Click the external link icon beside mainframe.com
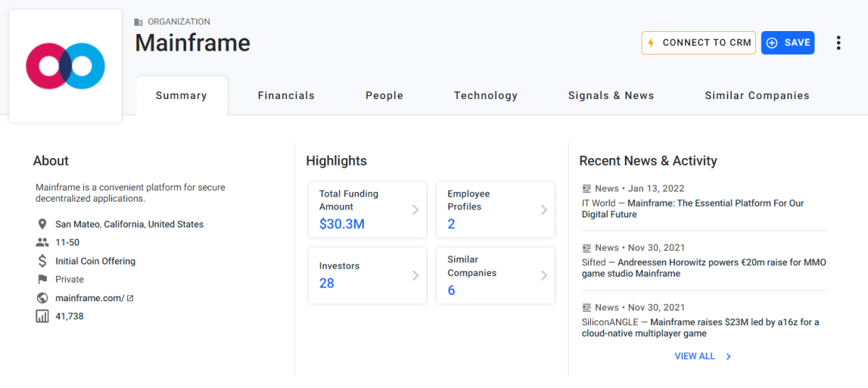This screenshot has width=868, height=388. coord(130,298)
